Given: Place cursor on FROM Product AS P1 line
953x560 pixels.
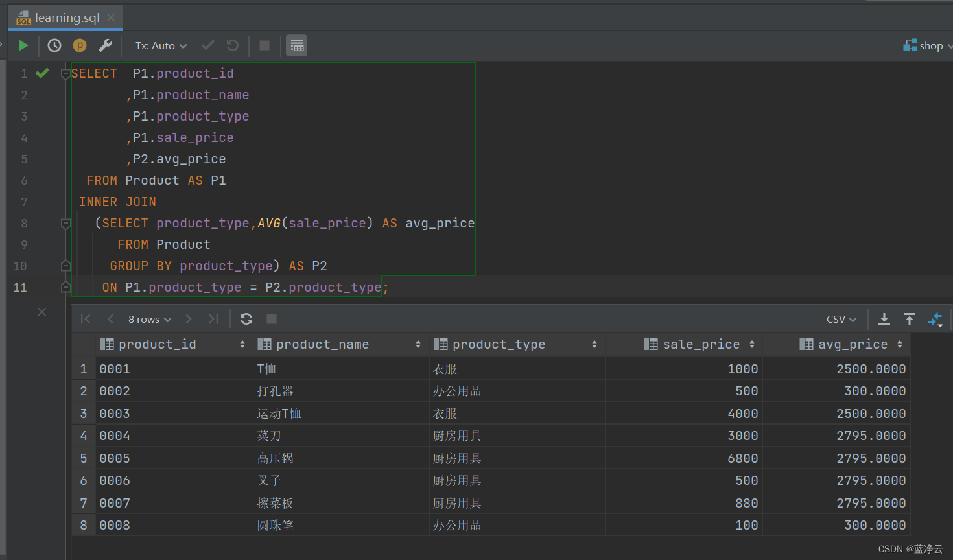Looking at the screenshot, I should click(x=156, y=181).
